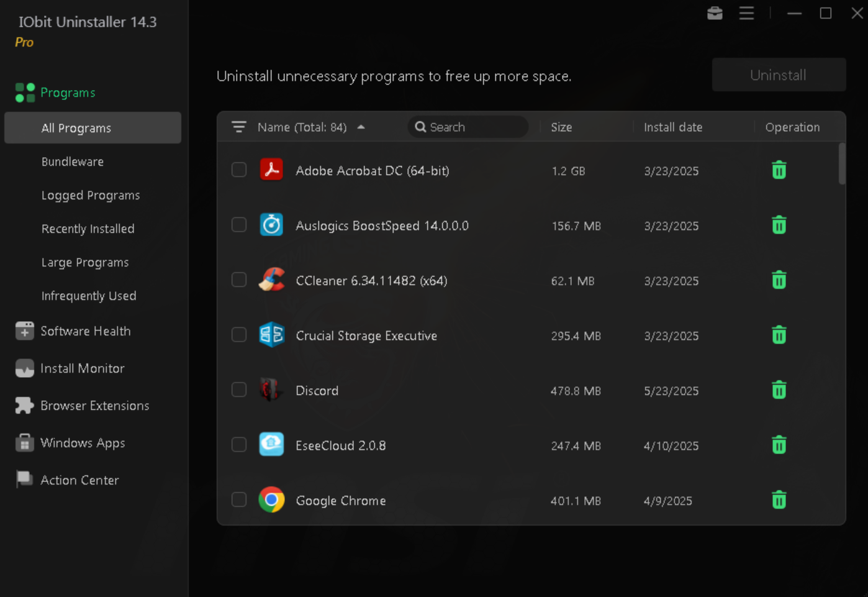
Task: Select the Adobe Acrobat DC (64-bit) name
Action: (x=373, y=171)
